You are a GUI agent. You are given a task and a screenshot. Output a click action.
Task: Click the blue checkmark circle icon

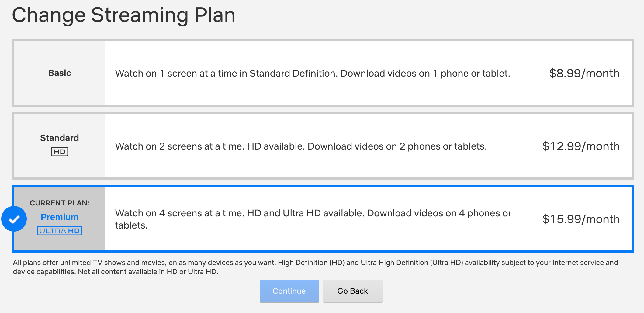pos(14,219)
